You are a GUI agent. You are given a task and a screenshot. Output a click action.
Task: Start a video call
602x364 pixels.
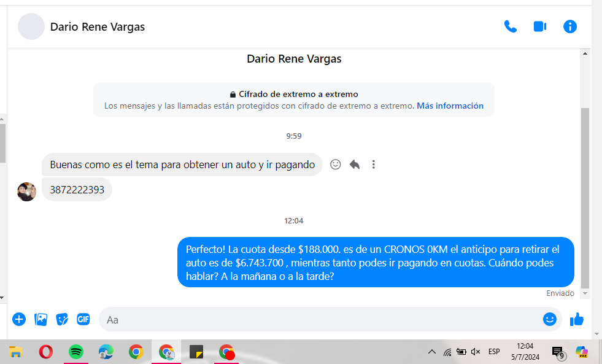(x=540, y=26)
